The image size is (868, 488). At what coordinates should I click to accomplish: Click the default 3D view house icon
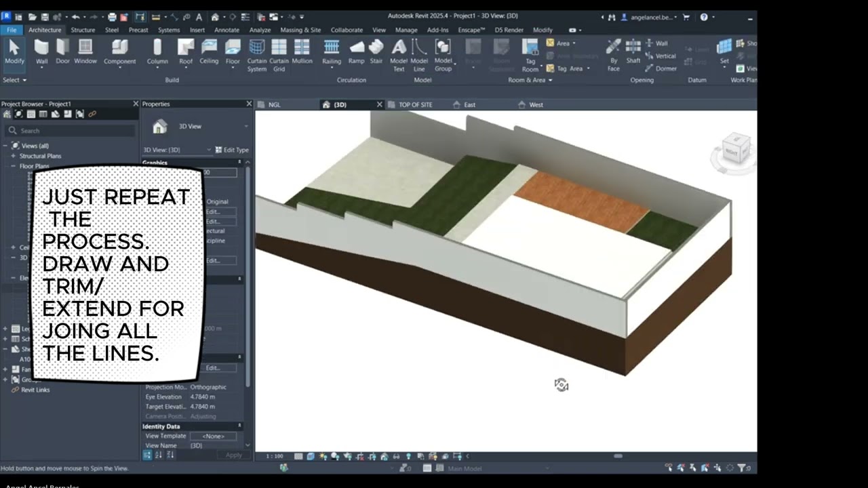pos(215,17)
